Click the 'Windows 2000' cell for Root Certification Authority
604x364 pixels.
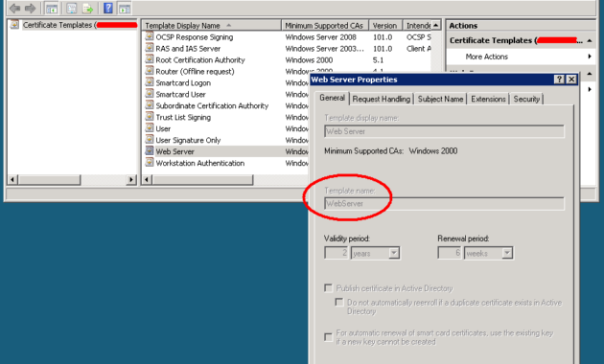pos(309,60)
